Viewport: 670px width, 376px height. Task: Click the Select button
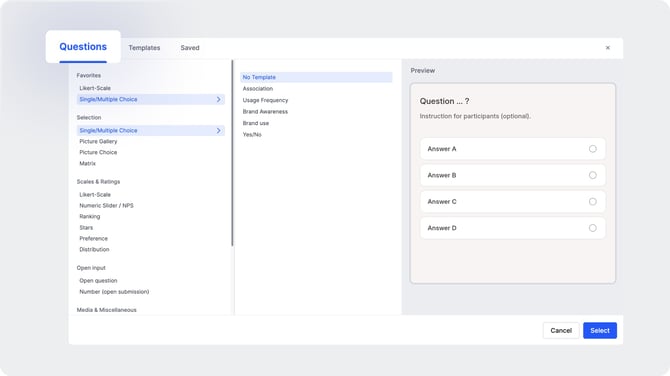tap(600, 330)
